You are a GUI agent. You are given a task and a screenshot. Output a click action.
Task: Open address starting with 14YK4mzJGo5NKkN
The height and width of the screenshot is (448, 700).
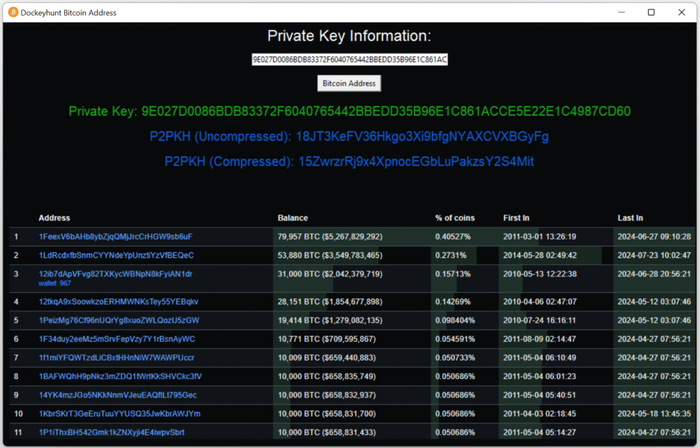(118, 395)
